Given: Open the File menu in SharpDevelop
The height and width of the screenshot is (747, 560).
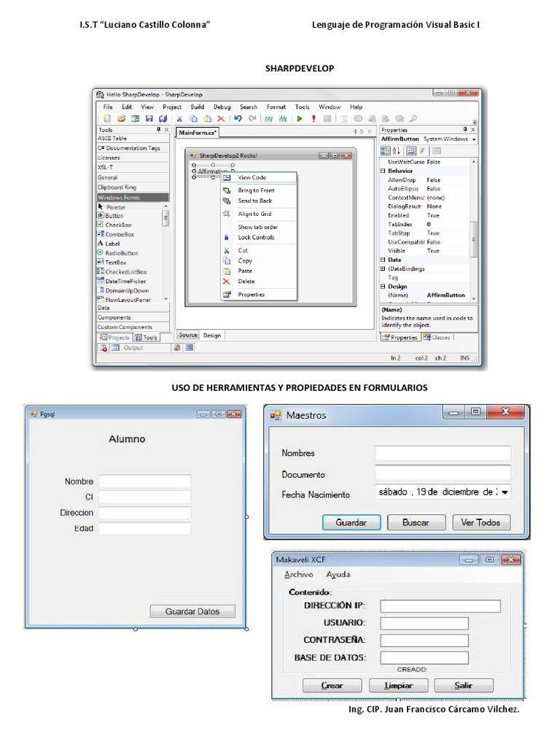Looking at the screenshot, I should [x=108, y=107].
